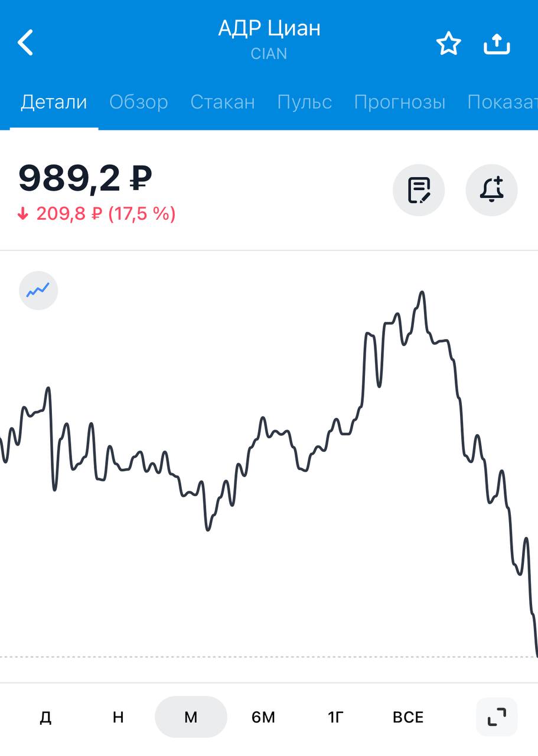Tap the 989,2 ₽ current price
The image size is (538, 756).
[85, 178]
